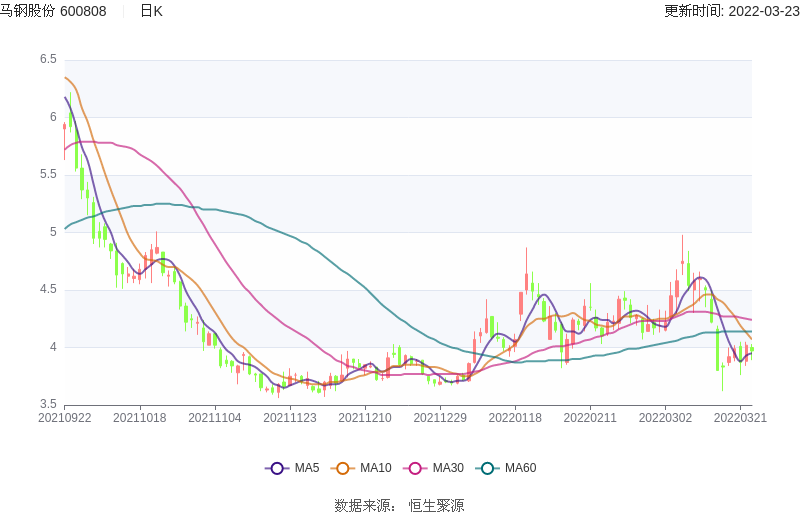Screen dimensions: 800x517
Task: Select the 日K chart type label
Action: pos(151,11)
